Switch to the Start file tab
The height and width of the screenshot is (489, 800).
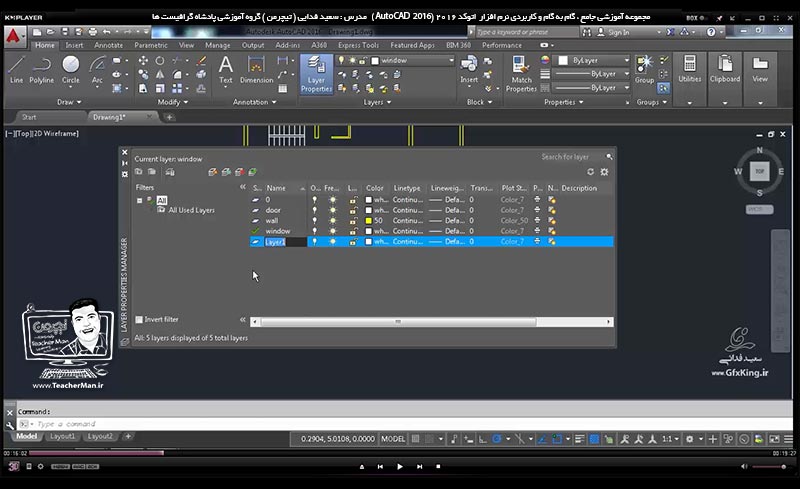point(29,117)
